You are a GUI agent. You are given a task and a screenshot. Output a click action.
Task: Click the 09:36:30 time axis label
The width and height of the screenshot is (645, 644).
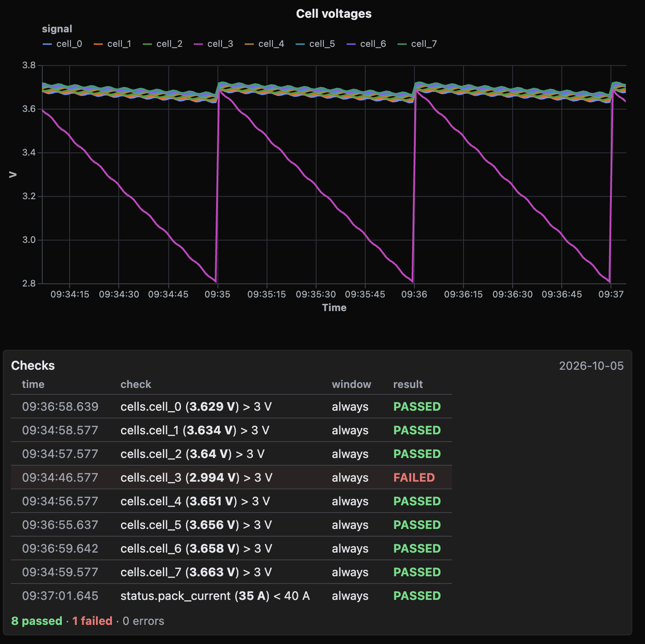[x=513, y=294]
